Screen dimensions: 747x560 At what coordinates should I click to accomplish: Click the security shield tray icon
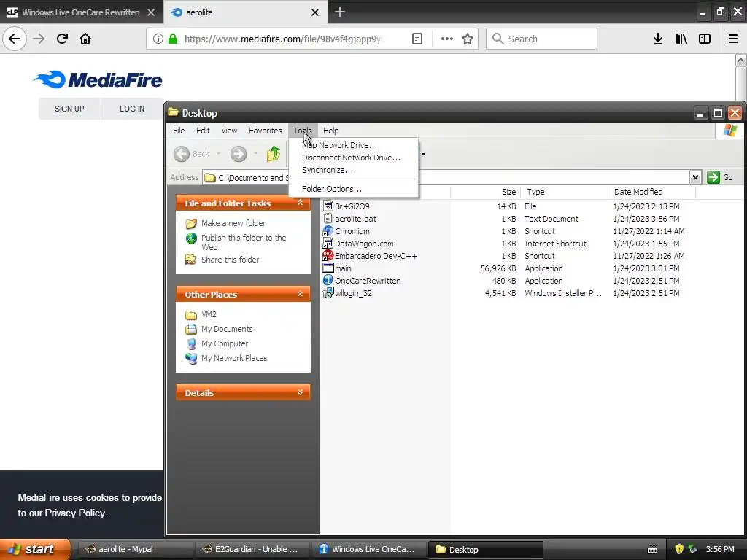[679, 549]
